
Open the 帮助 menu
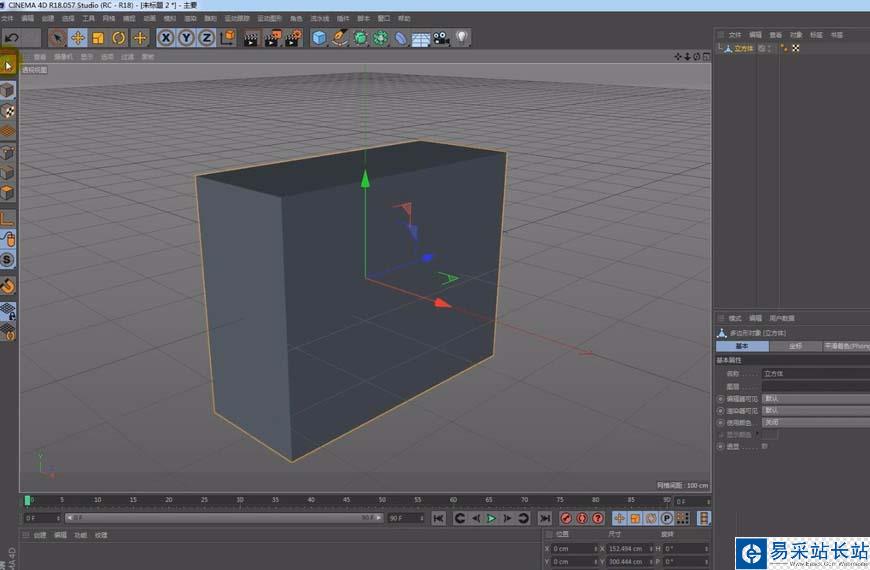pos(404,18)
